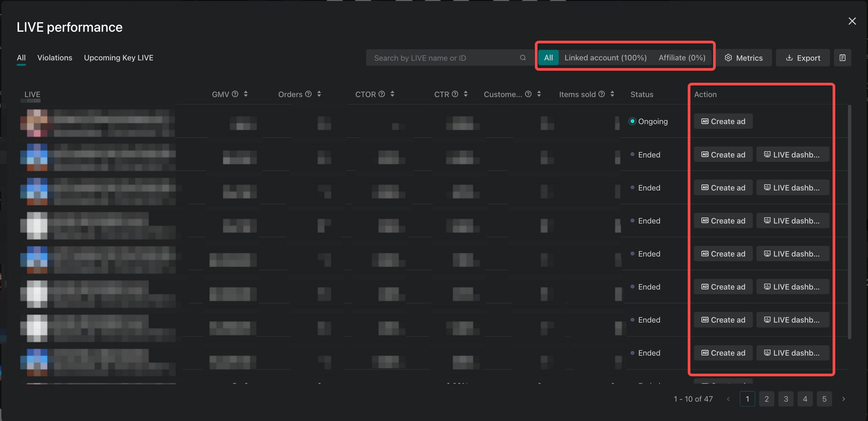
Task: Click the CTOR help icon
Action: (x=382, y=94)
